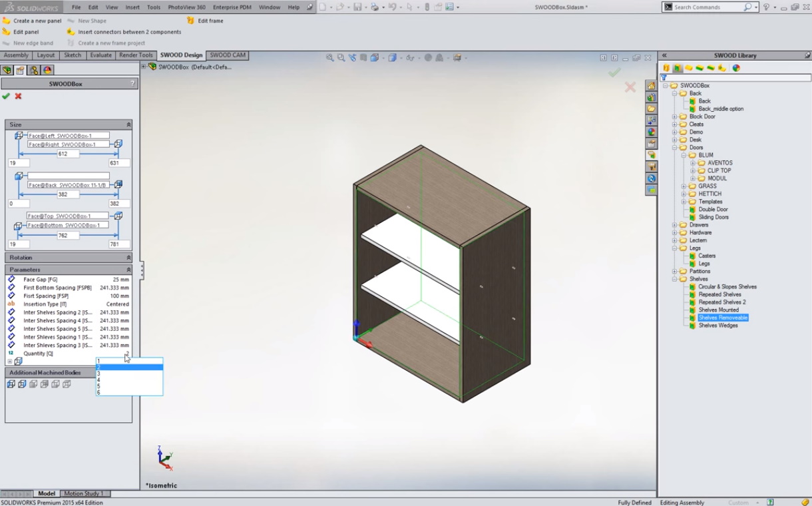Accept SWOODBox with the green checkmark
The image size is (812, 506).
pos(6,97)
